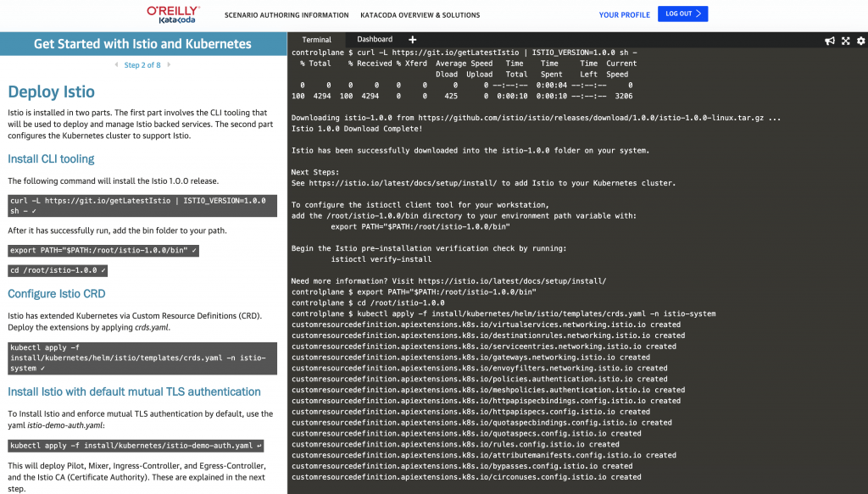Click the O'Reilly Katacoda logo
This screenshot has height=494, width=868.
tap(173, 15)
